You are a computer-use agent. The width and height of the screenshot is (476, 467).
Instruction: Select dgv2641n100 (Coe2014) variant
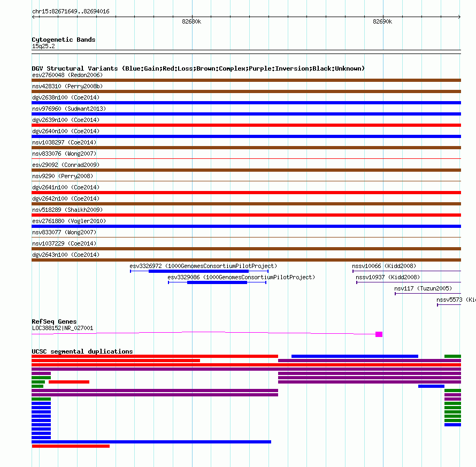pyautogui.click(x=66, y=187)
